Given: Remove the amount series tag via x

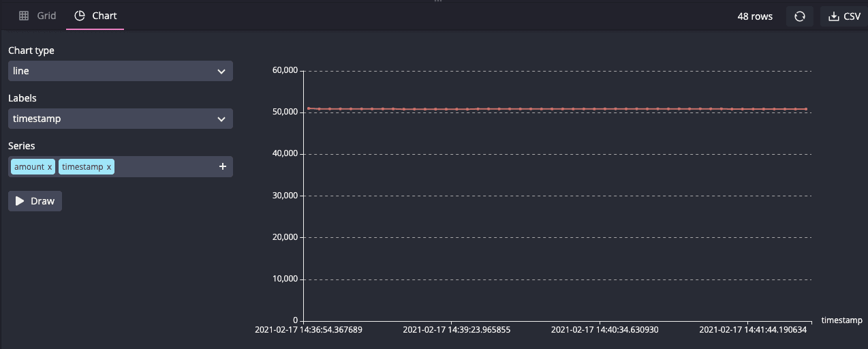Looking at the screenshot, I should point(50,167).
